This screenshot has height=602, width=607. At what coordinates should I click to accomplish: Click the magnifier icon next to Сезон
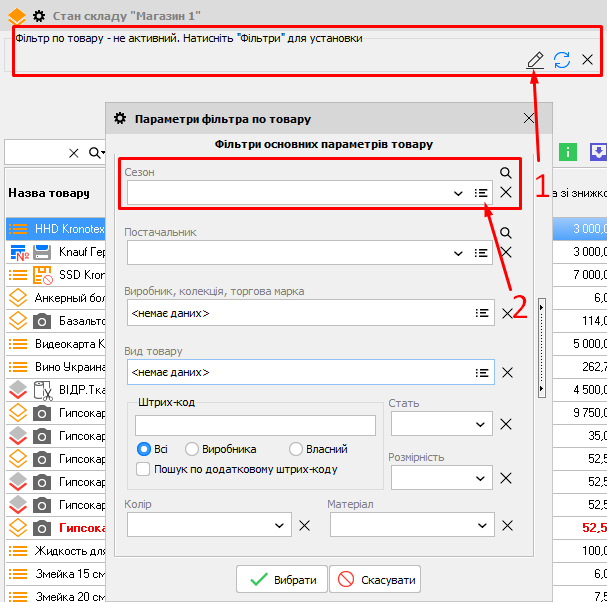click(x=506, y=172)
